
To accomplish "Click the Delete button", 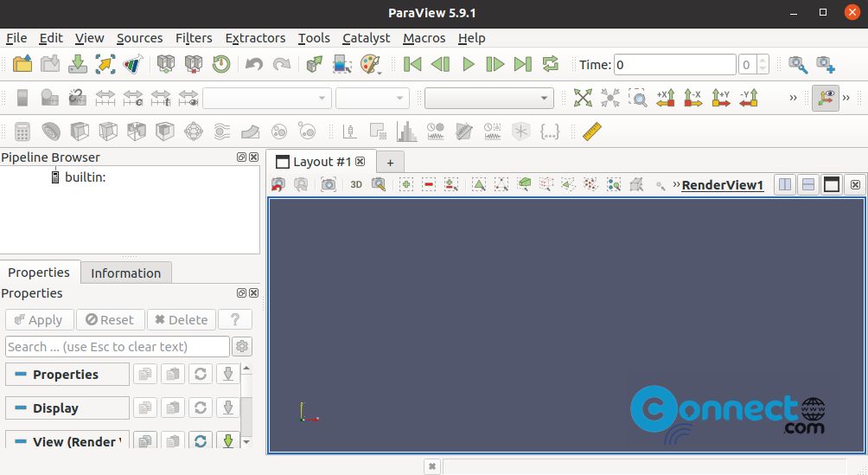I will (x=181, y=320).
